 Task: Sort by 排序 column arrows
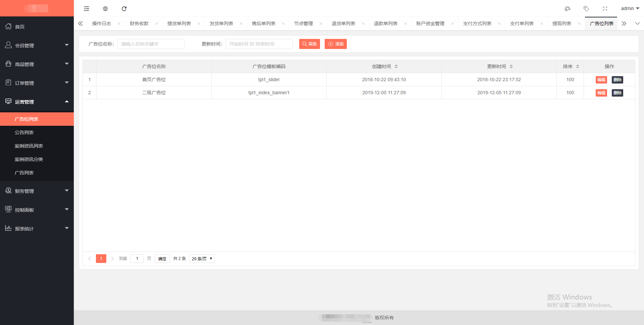click(578, 66)
